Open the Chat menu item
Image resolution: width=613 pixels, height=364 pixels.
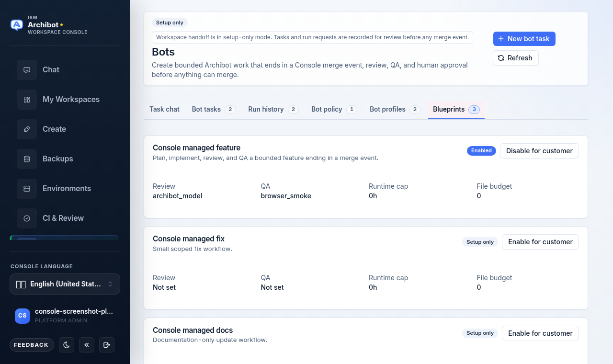[x=65, y=70]
